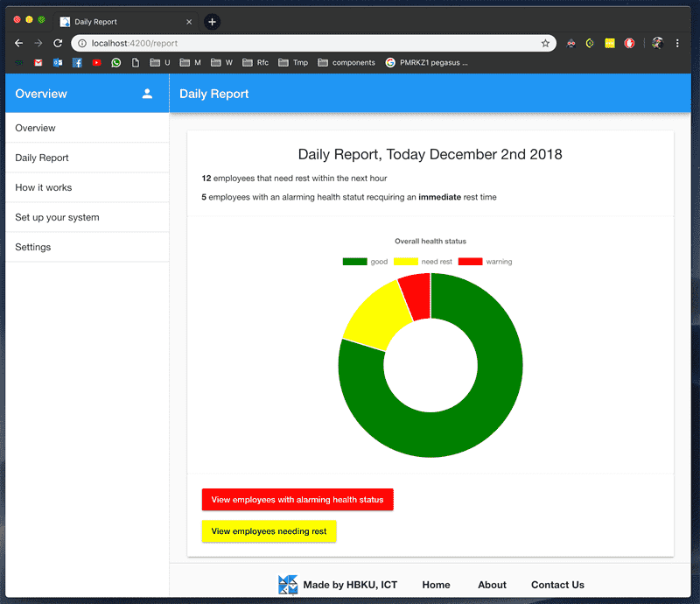Open the Facebook bookmark icon

coord(77,62)
